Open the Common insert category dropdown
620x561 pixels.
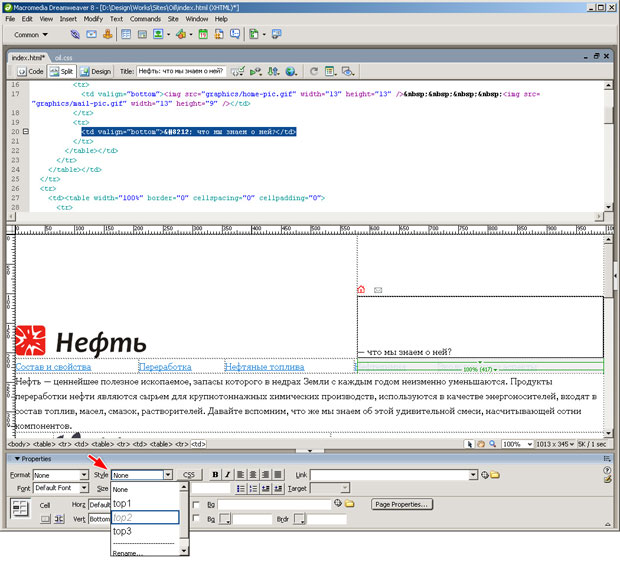32,34
